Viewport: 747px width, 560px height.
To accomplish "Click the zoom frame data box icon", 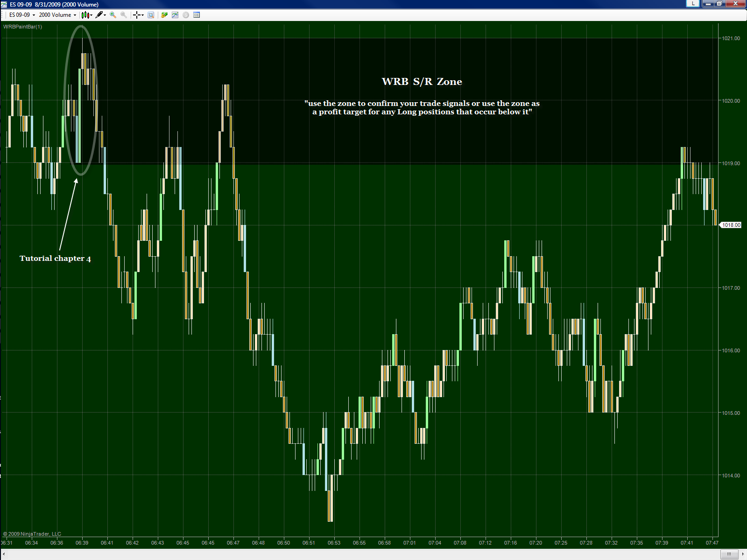I will click(x=151, y=15).
